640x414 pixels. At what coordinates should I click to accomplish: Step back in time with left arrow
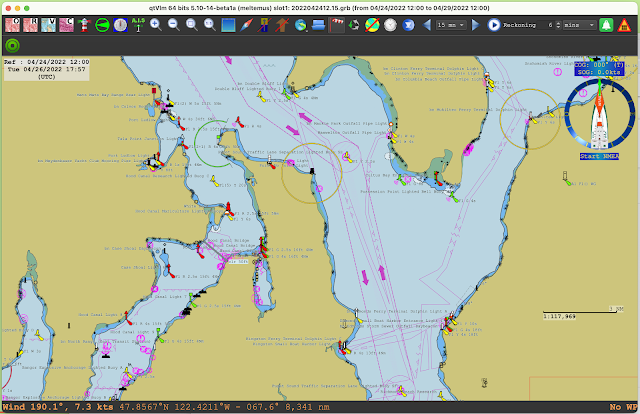427,25
